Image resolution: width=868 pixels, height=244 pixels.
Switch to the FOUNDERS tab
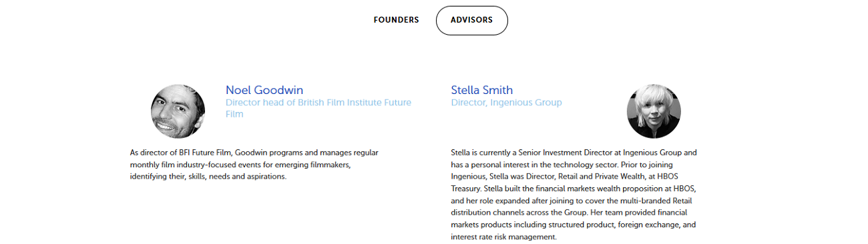pyautogui.click(x=396, y=20)
